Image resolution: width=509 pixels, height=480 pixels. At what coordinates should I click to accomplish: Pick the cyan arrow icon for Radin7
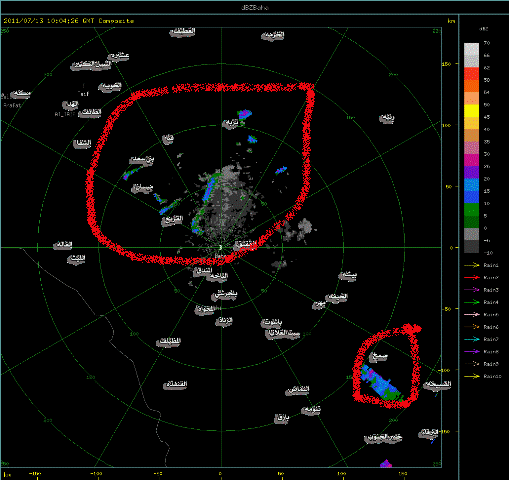[x=472, y=339]
